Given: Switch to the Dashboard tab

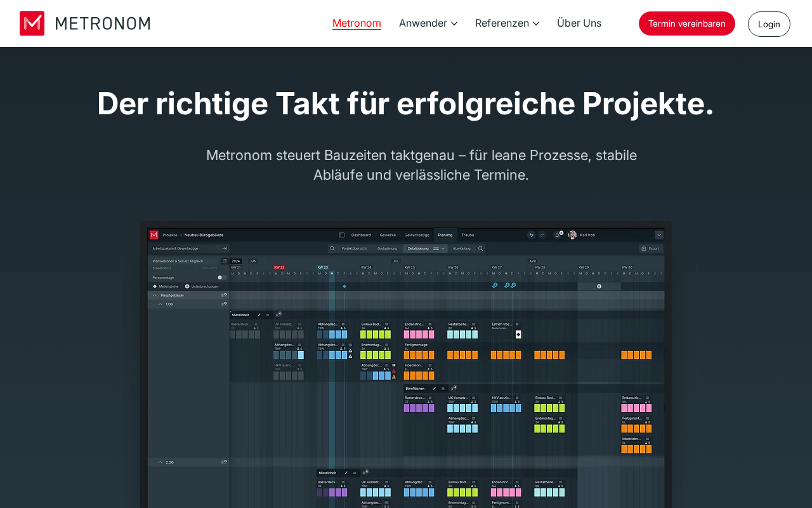Looking at the screenshot, I should 361,235.
